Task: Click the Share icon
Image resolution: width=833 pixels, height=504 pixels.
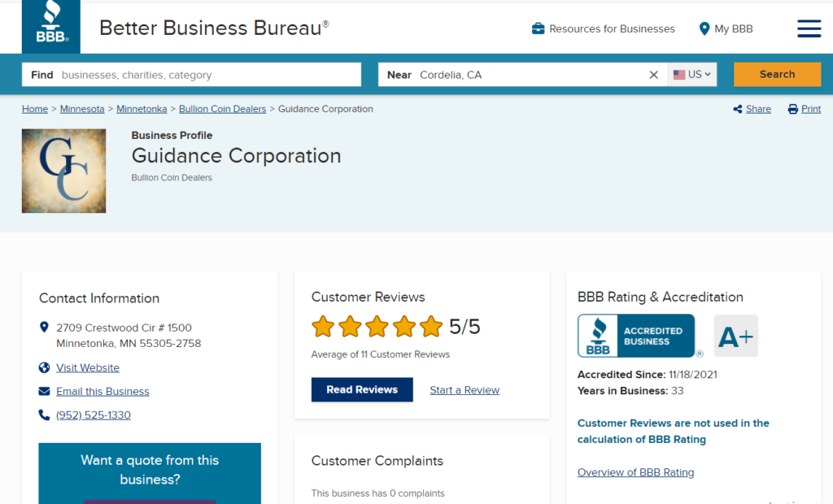Action: point(737,109)
